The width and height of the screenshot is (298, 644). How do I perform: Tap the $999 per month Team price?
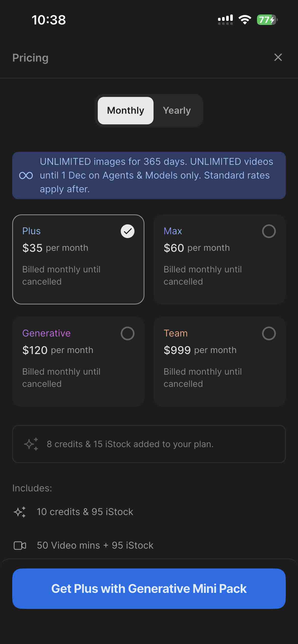click(x=200, y=350)
